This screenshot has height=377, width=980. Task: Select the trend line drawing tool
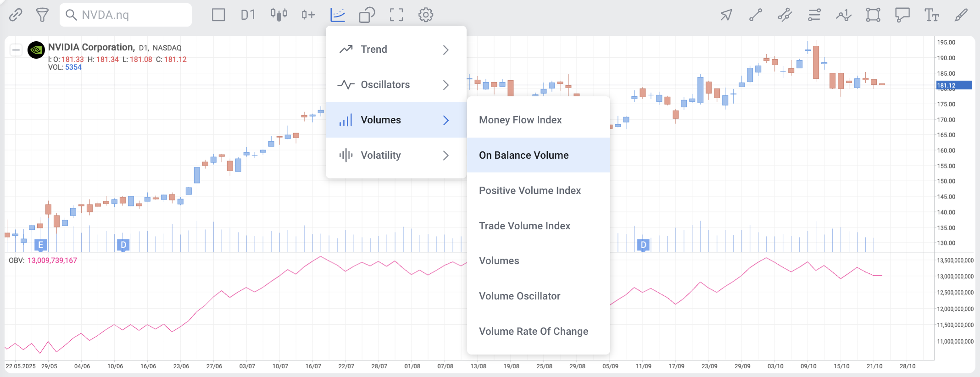[x=756, y=15]
